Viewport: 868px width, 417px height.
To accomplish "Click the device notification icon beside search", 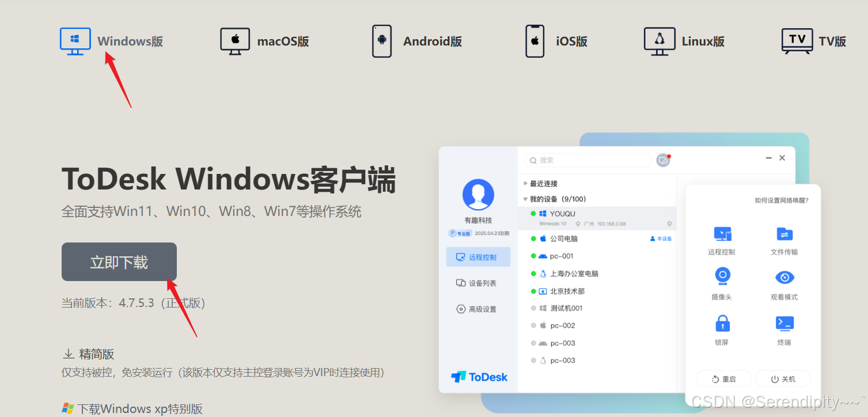I will (663, 160).
